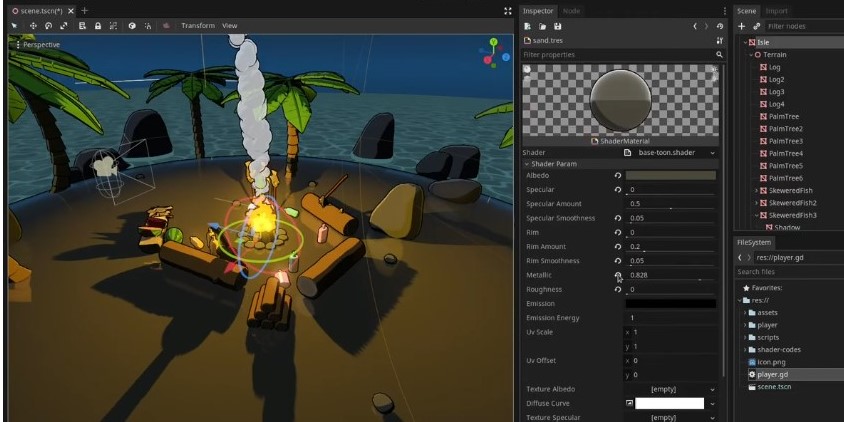Go to next edited object in history

click(x=706, y=26)
